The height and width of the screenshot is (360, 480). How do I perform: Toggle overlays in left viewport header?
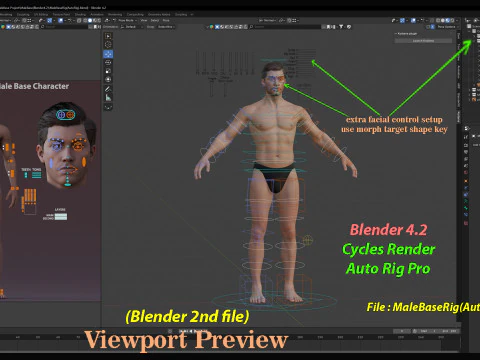pos(61,20)
